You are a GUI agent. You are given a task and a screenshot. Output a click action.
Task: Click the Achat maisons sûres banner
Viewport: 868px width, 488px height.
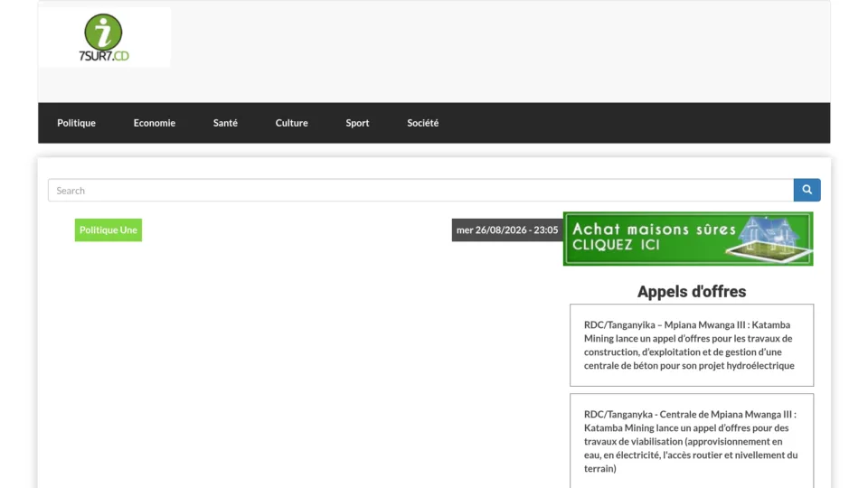(688, 239)
